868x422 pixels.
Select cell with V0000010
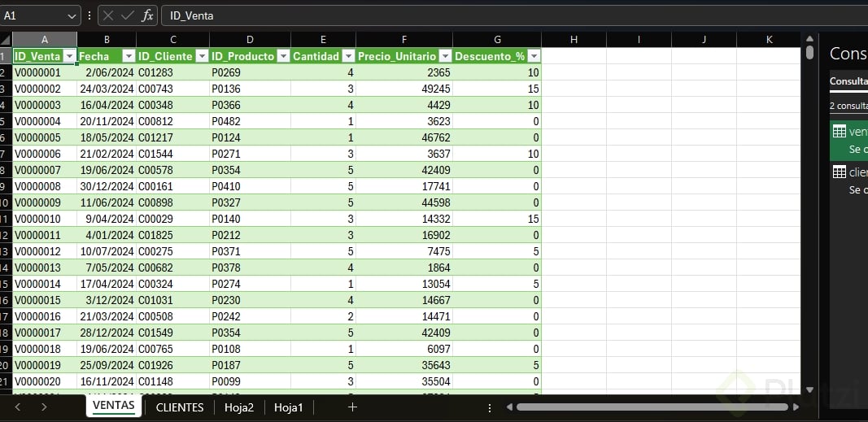(x=44, y=219)
